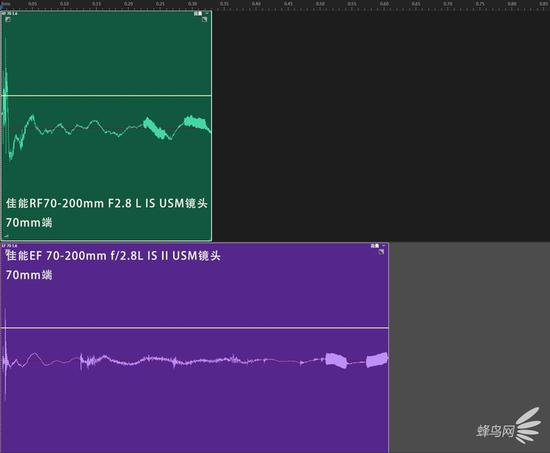Click the purple clip's name label at top-left
This screenshot has height=453, width=550.
9,246
